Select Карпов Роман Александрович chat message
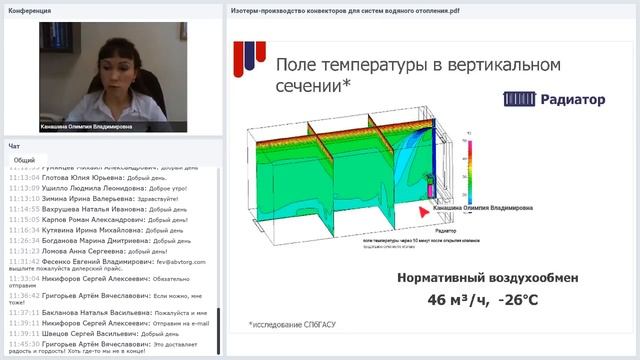640x360 pixels. (98, 220)
